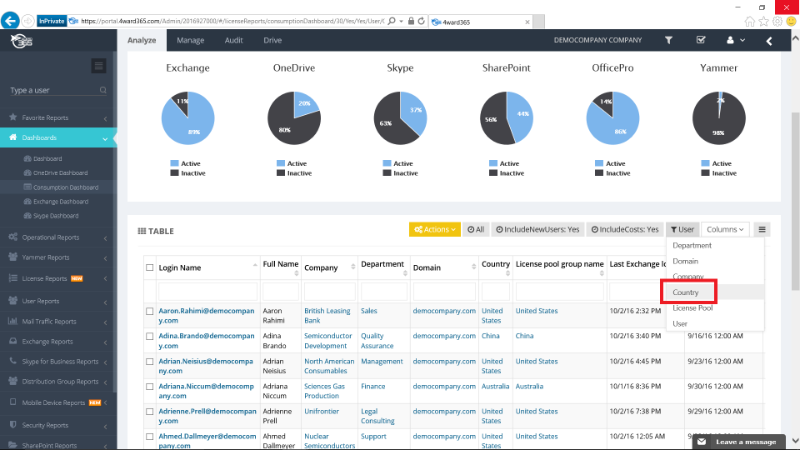The height and width of the screenshot is (450, 800).
Task: Click the Leave a message envelope icon
Action: pos(702,442)
